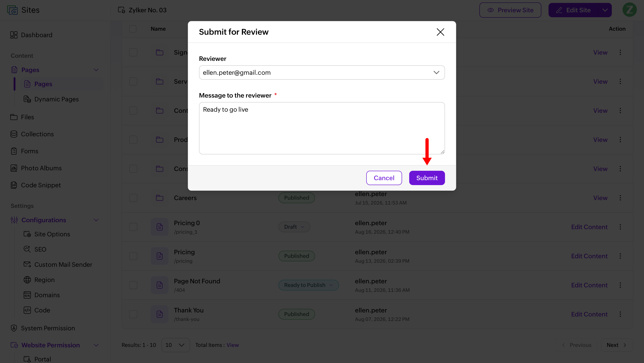Click the Sites logo icon

tap(12, 10)
